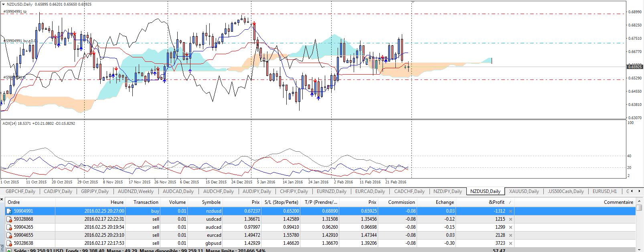Click the chart shift triangle marker at top
Viewport: 644px width, 252px height.
click(x=413, y=2)
